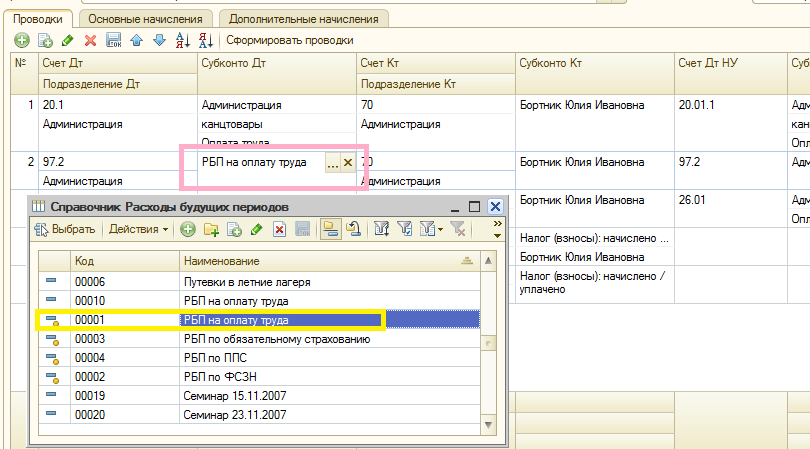Open the Дополнительные начисления tab
The height and width of the screenshot is (449, 810).
tap(303, 18)
